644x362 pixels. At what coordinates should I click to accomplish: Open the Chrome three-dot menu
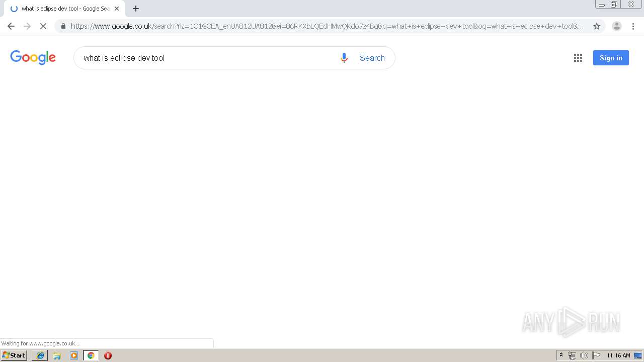[633, 26]
